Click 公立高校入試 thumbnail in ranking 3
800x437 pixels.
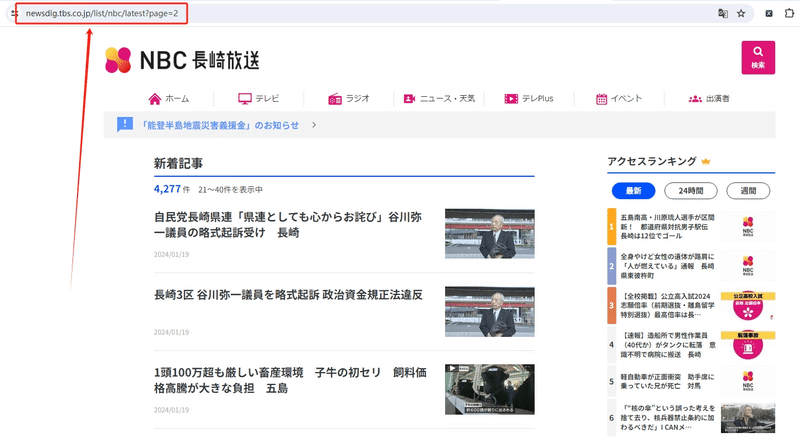[x=747, y=305]
